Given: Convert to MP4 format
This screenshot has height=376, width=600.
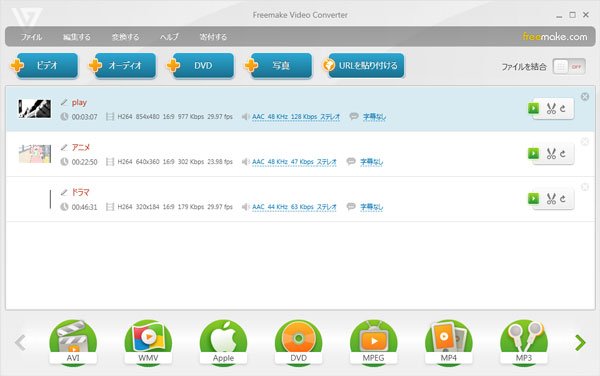Looking at the screenshot, I should (x=448, y=343).
